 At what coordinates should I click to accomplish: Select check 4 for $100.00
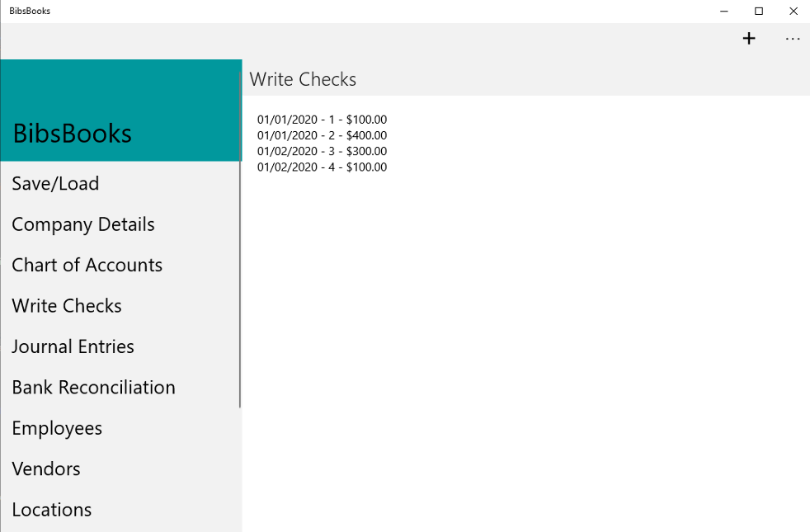click(322, 167)
